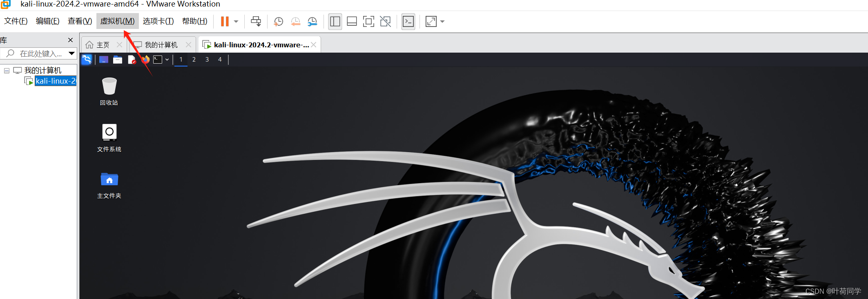
Task: Expand the power options arrow beside pause
Action: pyautogui.click(x=236, y=21)
